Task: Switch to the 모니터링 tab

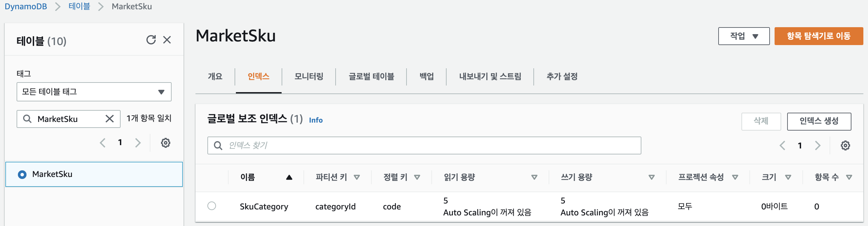Action: click(309, 77)
